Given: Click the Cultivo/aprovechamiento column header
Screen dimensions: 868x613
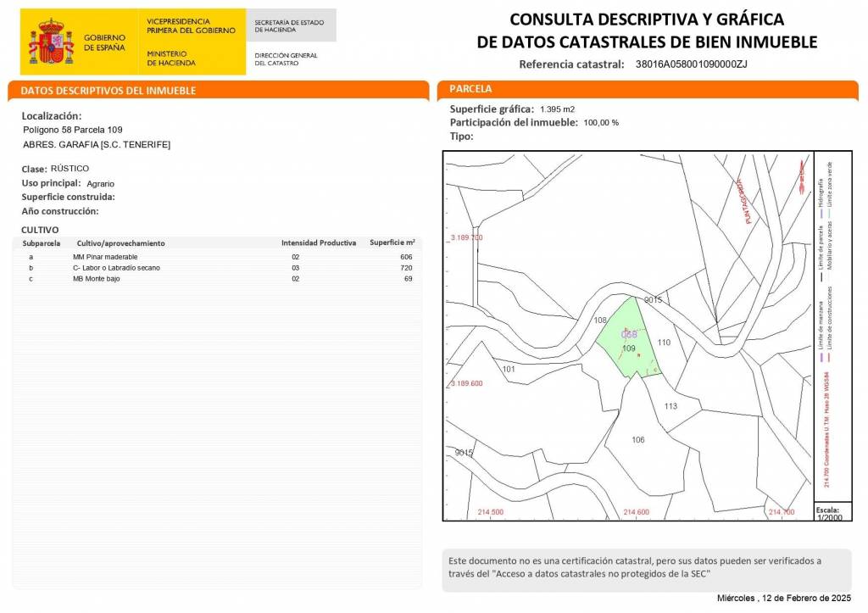Looking at the screenshot, I should pyautogui.click(x=120, y=243).
